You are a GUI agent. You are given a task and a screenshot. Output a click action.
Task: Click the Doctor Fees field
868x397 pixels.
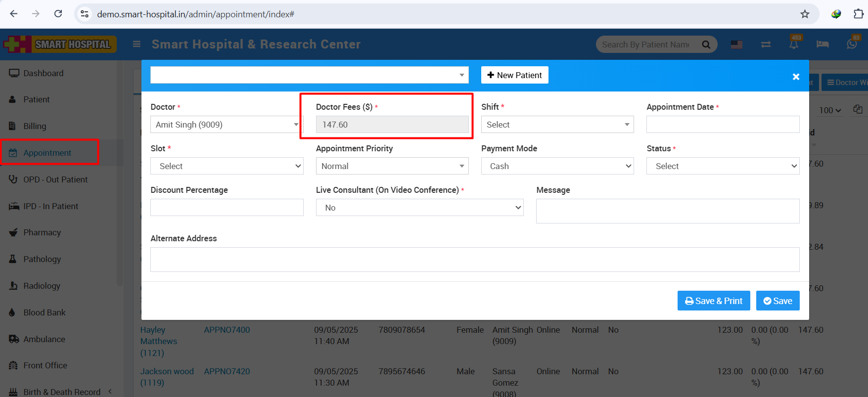tap(392, 125)
